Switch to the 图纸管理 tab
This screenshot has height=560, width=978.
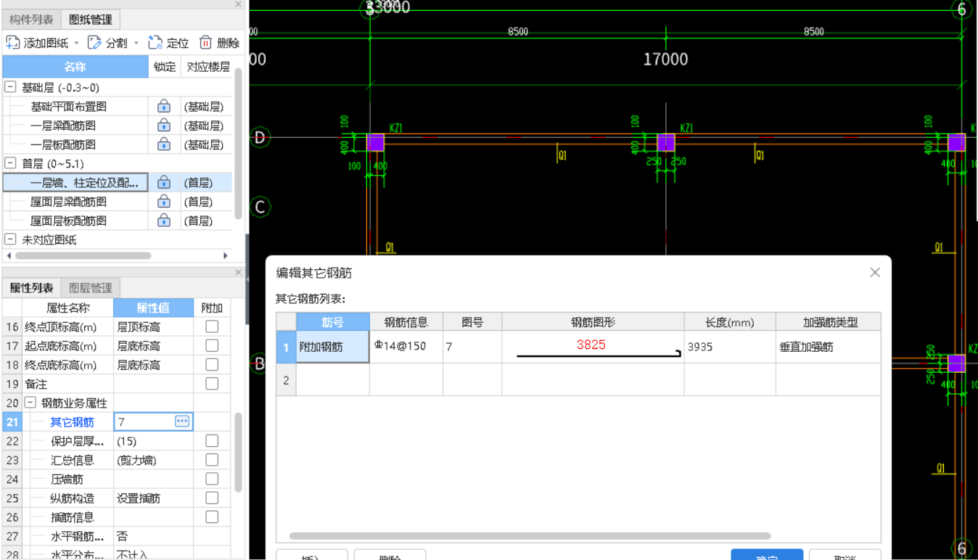coord(91,19)
